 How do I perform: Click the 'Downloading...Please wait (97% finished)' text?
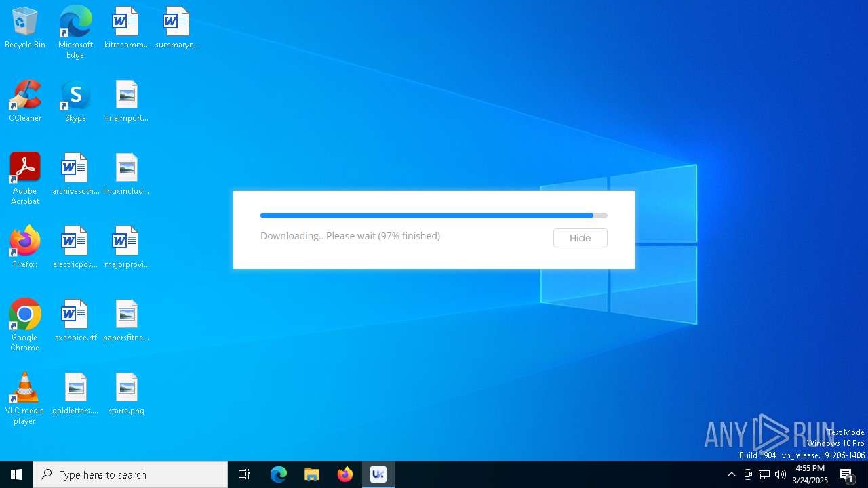coord(350,236)
